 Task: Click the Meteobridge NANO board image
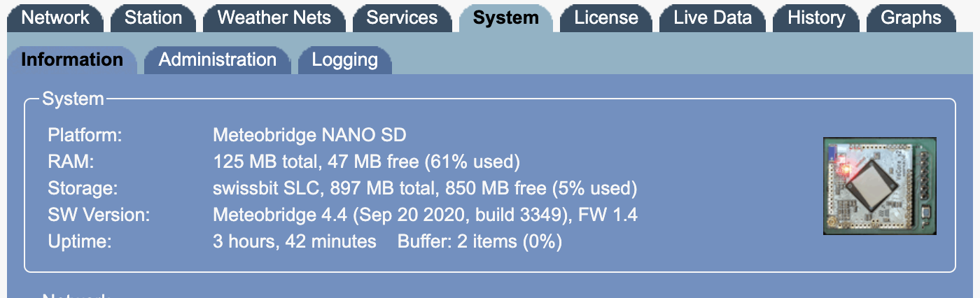click(x=879, y=185)
